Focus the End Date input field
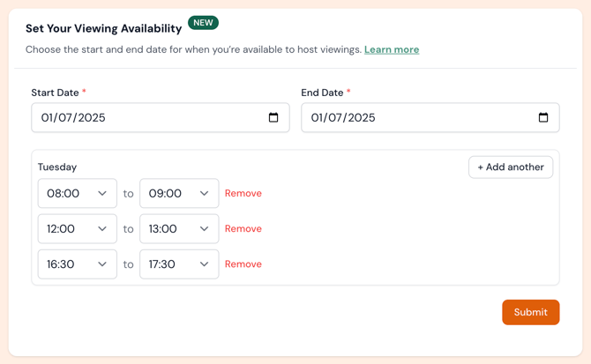 pyautogui.click(x=415, y=118)
